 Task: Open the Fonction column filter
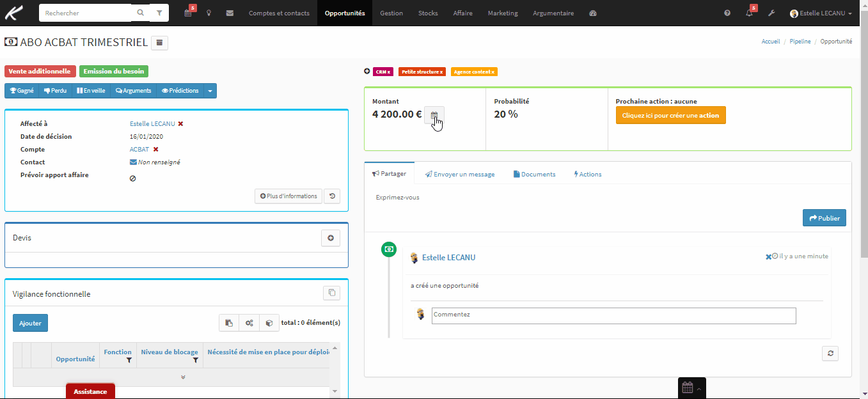pos(129,361)
